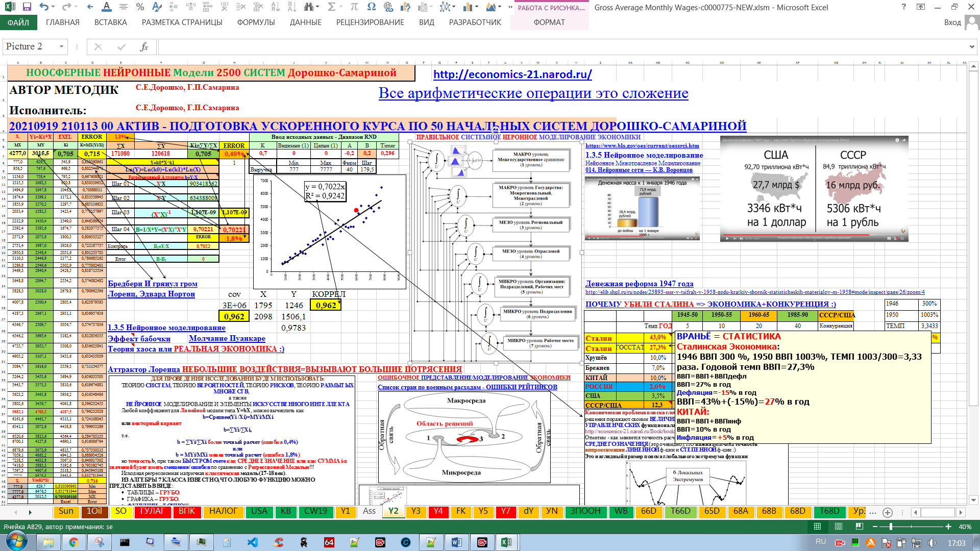
Task: Open the economics-21.narod.ru hyperlink
Action: point(512,74)
